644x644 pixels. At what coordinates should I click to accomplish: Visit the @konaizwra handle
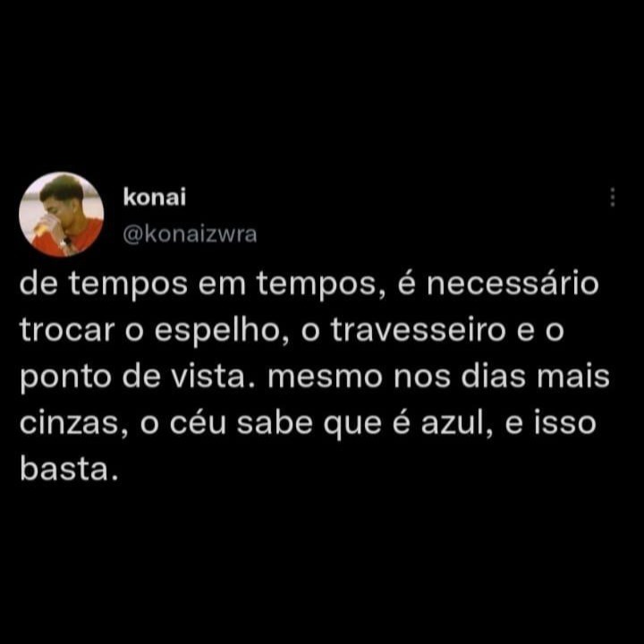[x=190, y=235]
